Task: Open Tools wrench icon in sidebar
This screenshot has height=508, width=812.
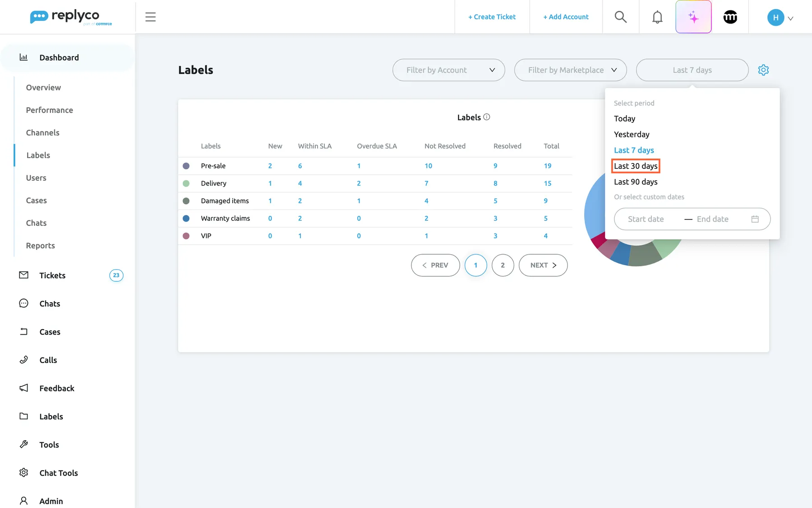Action: [24, 444]
